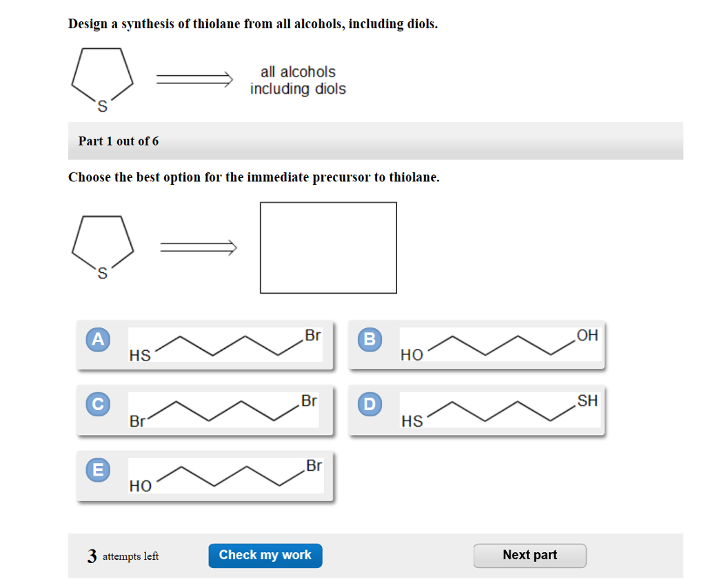Click the retrosynthesis double arrow in Part 1
This screenshot has height=588, width=706.
coord(198,246)
